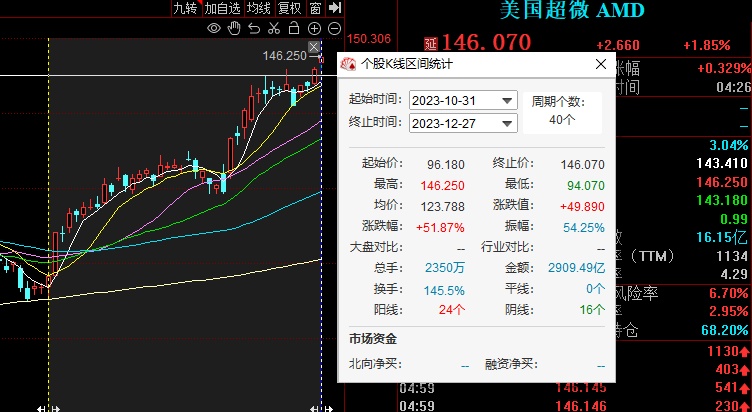Click the 涨跌值 value +49.890
Image resolution: width=752 pixels, height=412 pixels.
coord(582,207)
